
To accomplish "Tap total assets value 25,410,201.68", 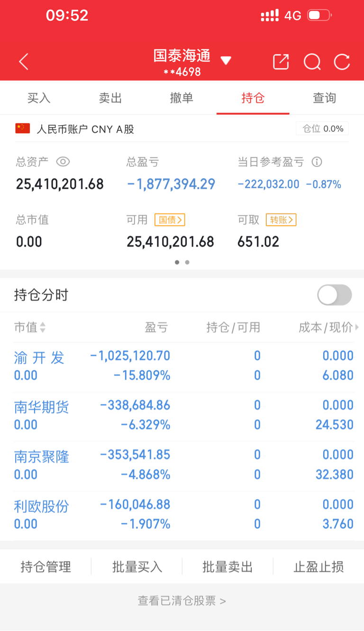I will pyautogui.click(x=60, y=184).
